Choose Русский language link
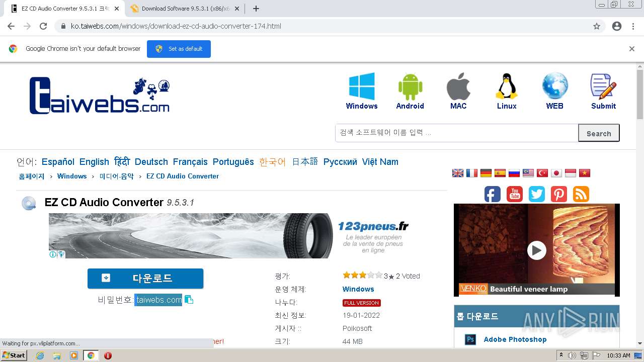The width and height of the screenshot is (644, 362). [340, 162]
